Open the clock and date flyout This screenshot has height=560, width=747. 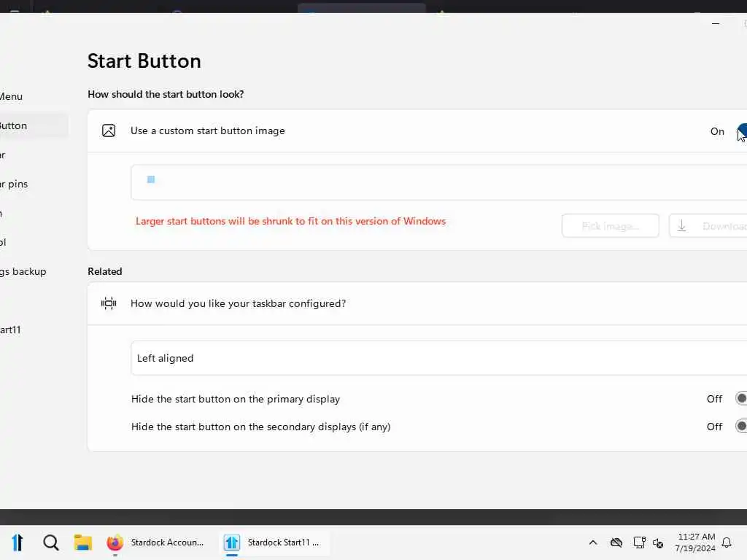695,542
